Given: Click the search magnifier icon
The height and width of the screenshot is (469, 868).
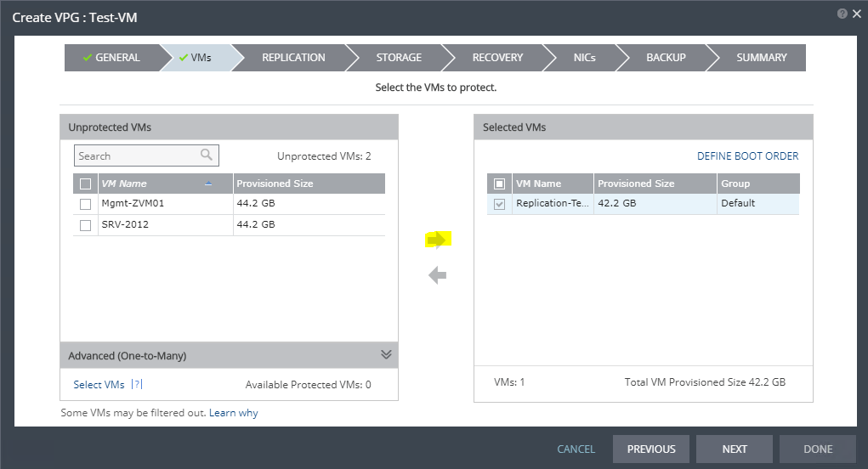Looking at the screenshot, I should (207, 155).
